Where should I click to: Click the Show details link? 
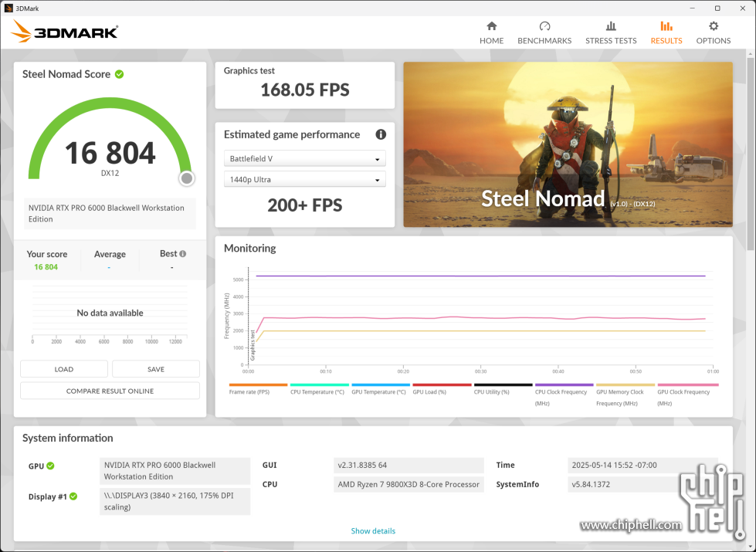pos(373,531)
